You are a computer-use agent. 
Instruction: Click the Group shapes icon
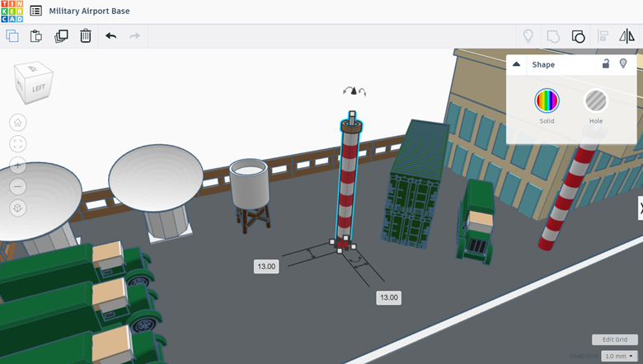click(x=553, y=36)
